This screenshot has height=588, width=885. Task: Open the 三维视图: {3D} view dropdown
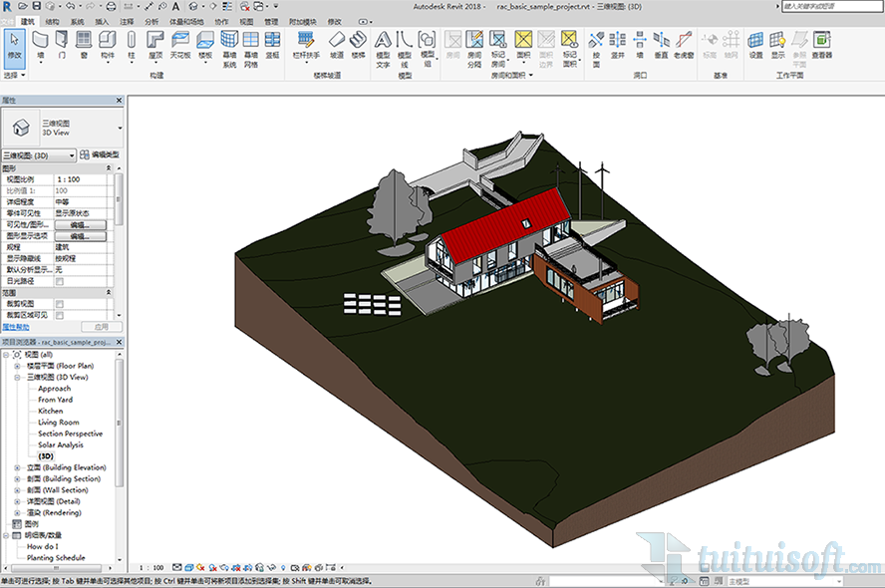tap(72, 155)
